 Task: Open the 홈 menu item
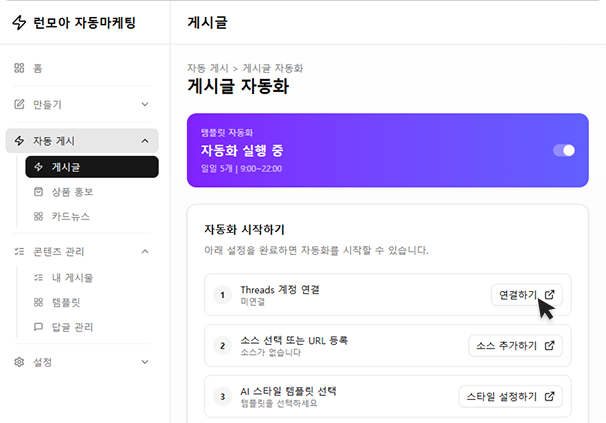click(82, 68)
